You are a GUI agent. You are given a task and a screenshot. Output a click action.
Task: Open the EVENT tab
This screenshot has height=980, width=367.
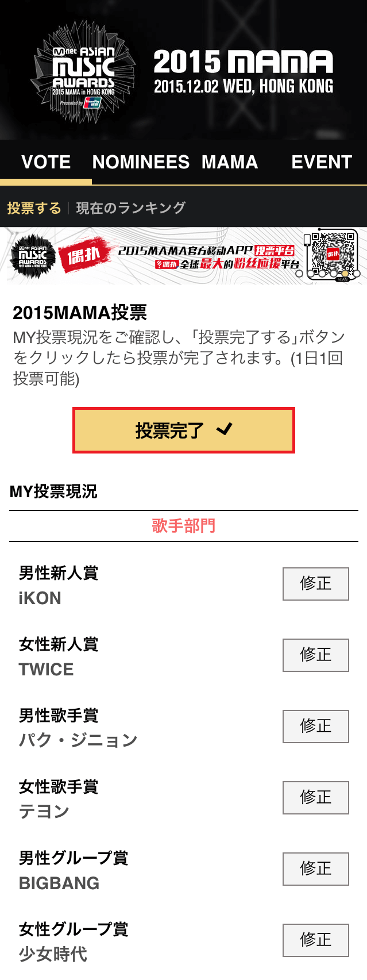(x=321, y=162)
